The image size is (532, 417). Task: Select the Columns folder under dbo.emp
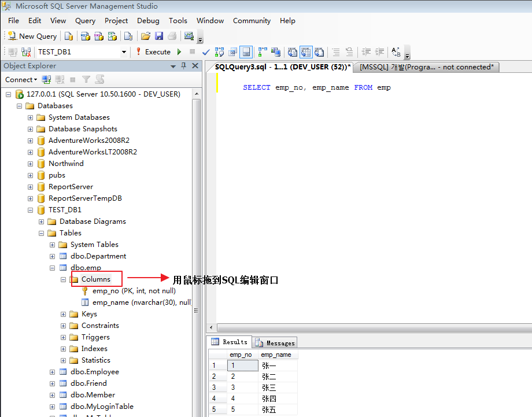coord(95,279)
